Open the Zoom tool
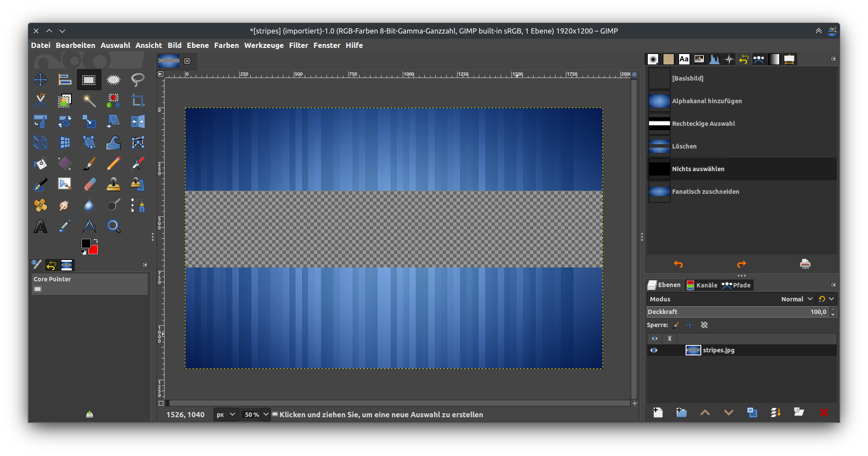 [x=113, y=226]
